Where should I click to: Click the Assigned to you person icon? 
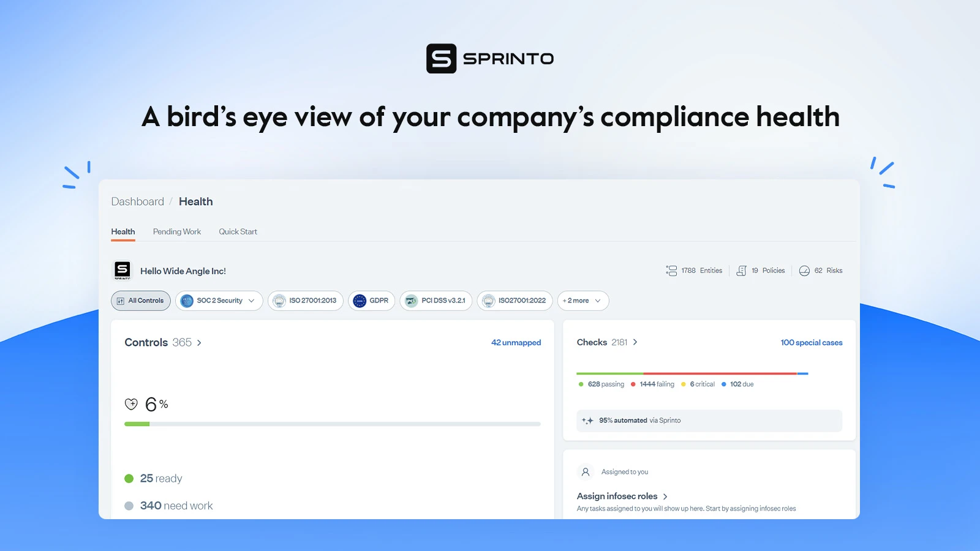coord(586,472)
